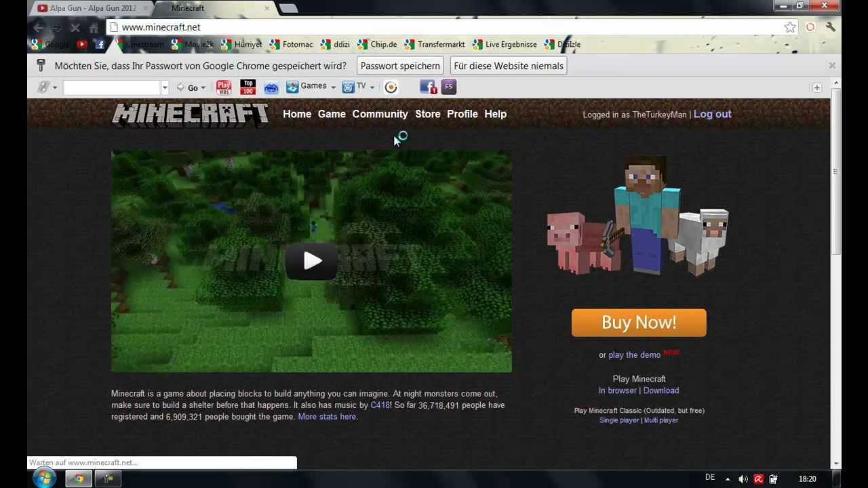868x488 pixels.
Task: Open the Google bookmark
Action: point(51,44)
